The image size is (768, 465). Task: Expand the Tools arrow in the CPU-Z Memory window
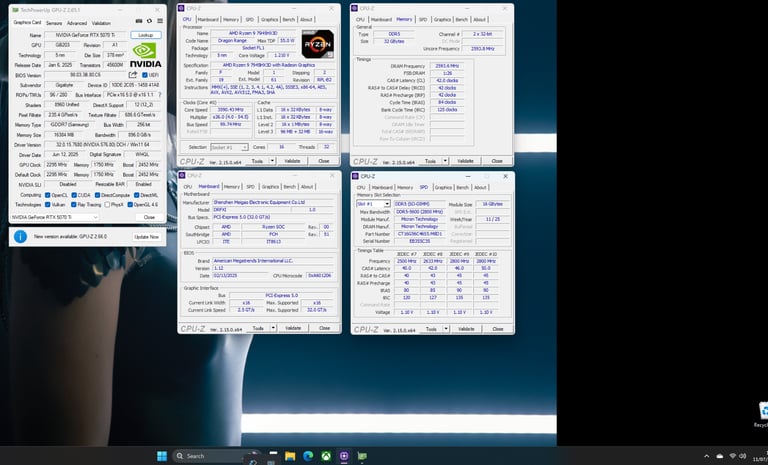445,161
